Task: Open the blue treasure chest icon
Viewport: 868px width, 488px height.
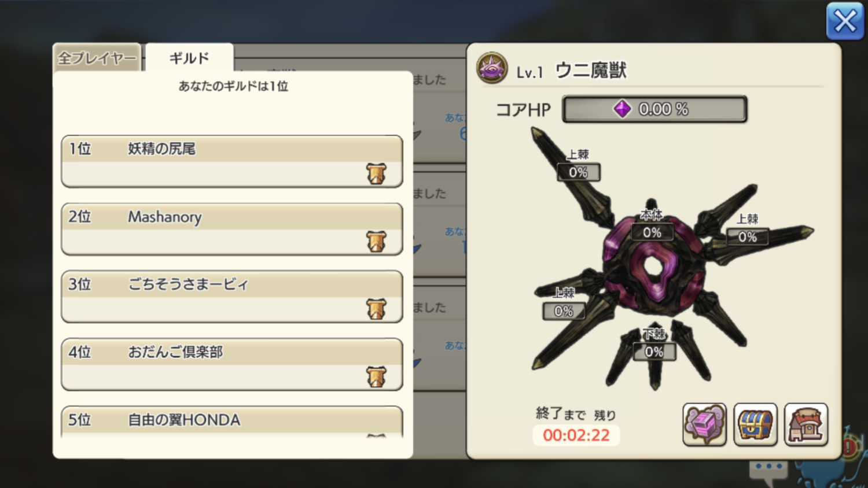Action: tap(755, 425)
